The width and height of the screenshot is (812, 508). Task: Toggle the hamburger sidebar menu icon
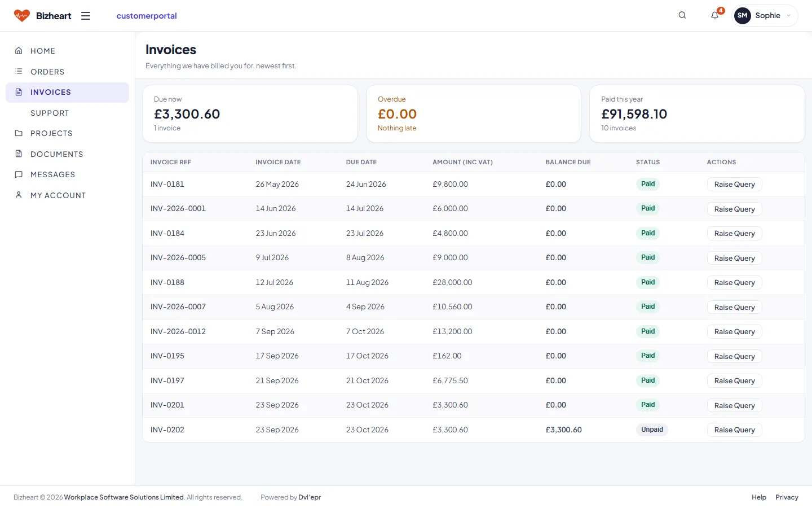tap(86, 16)
